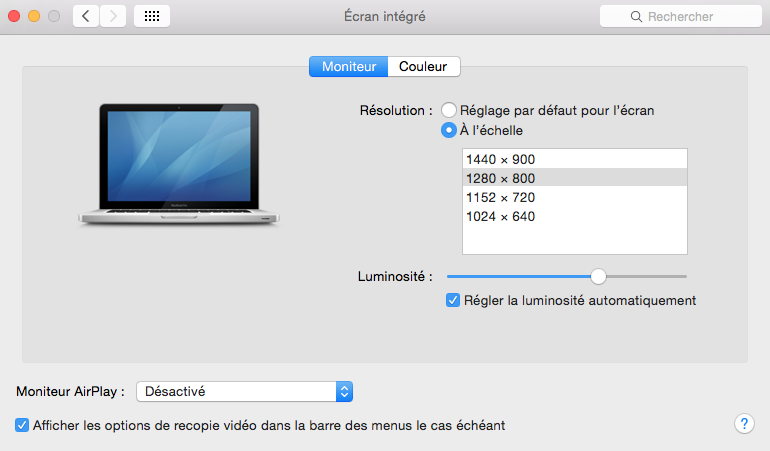
Task: Select 'Réglage par défaut pour l'écran' option
Action: [x=450, y=110]
